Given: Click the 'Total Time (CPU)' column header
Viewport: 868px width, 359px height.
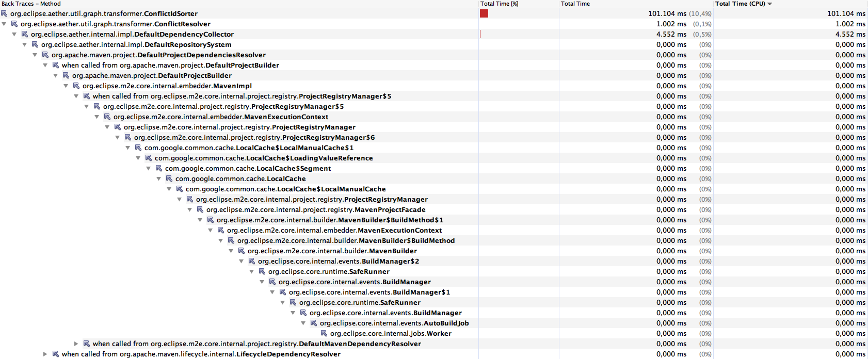Looking at the screenshot, I should [740, 4].
